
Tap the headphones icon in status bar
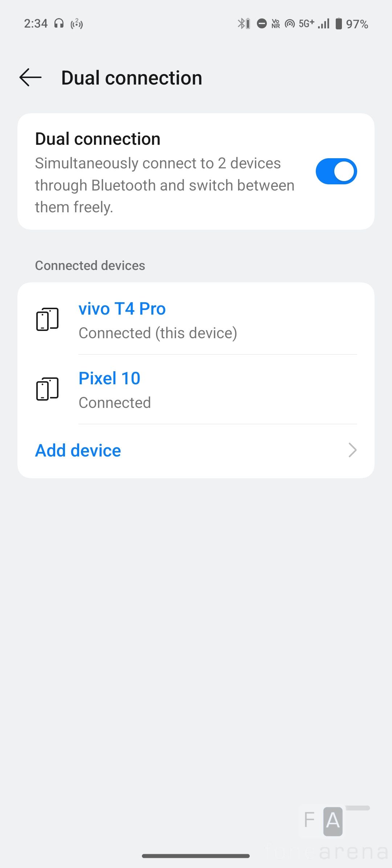(59, 24)
